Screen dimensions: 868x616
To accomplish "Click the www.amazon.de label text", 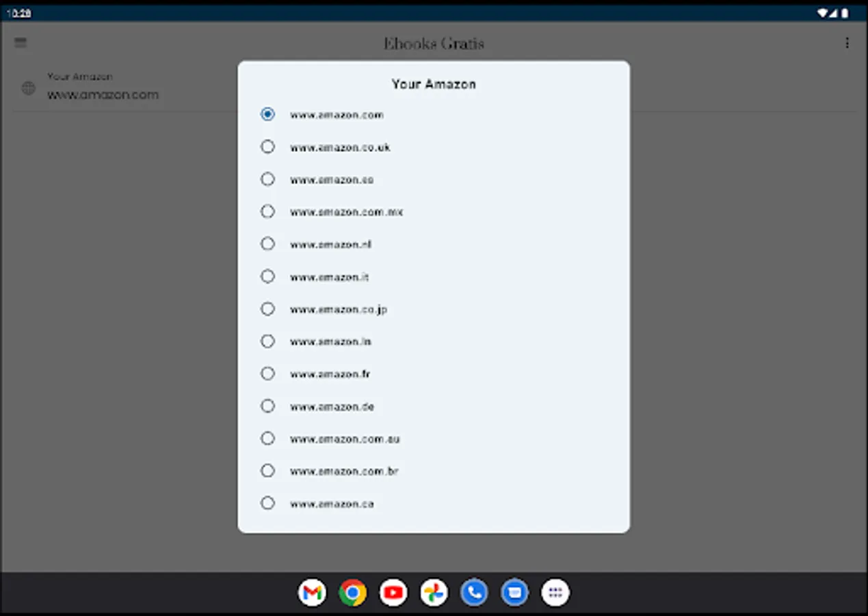I will pyautogui.click(x=332, y=407).
